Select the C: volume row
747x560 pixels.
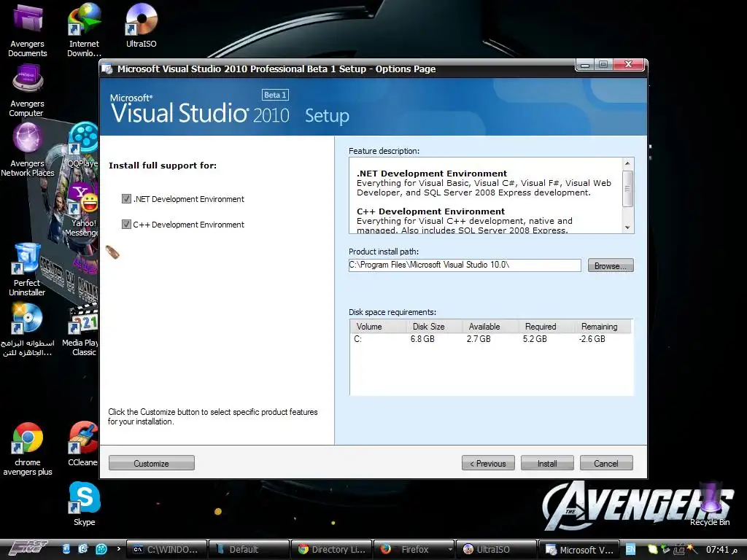pos(491,339)
